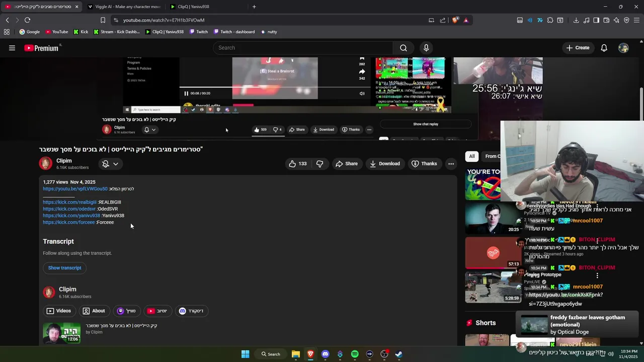Open the account avatar menu
The height and width of the screenshot is (362, 644).
(624, 48)
